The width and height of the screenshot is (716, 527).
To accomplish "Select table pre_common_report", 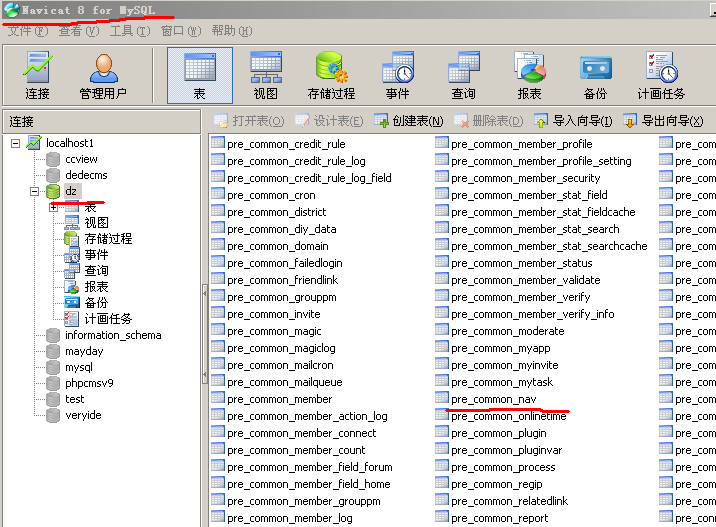I will (500, 518).
